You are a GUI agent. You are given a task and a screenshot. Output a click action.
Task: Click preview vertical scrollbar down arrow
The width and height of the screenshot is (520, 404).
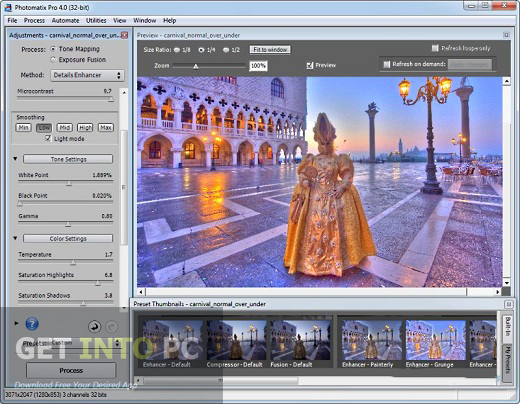coord(506,283)
